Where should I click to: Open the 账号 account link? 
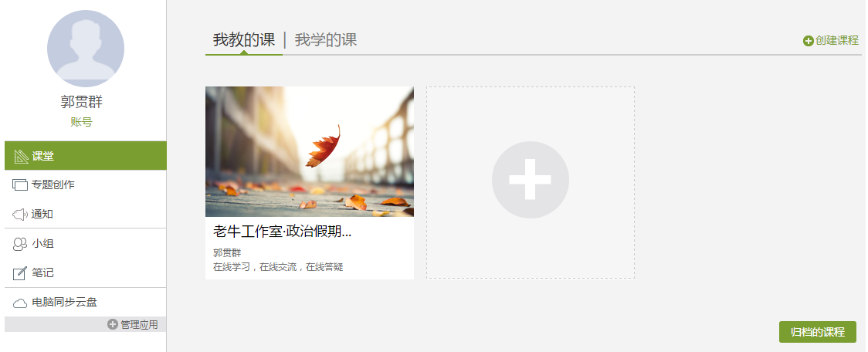81,122
